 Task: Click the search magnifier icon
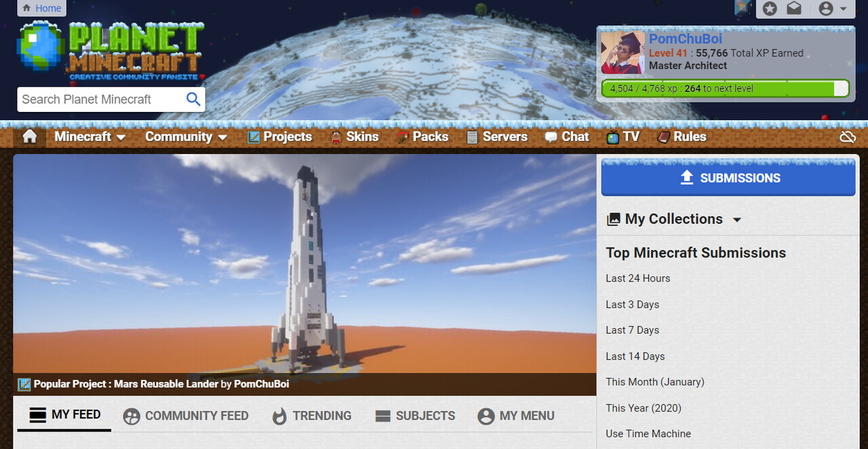(x=193, y=99)
